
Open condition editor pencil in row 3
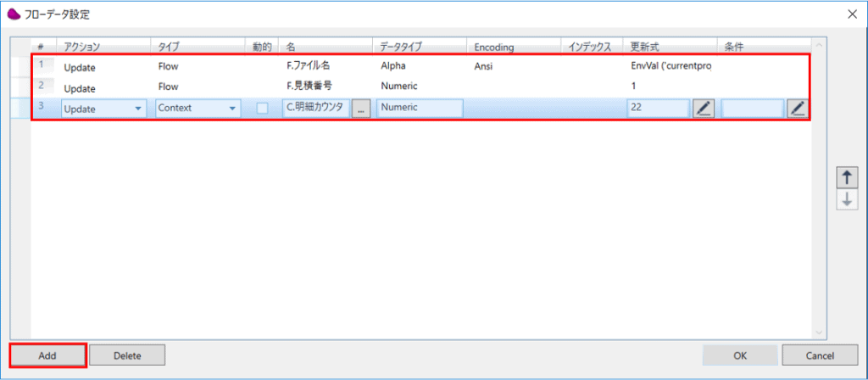tap(797, 109)
